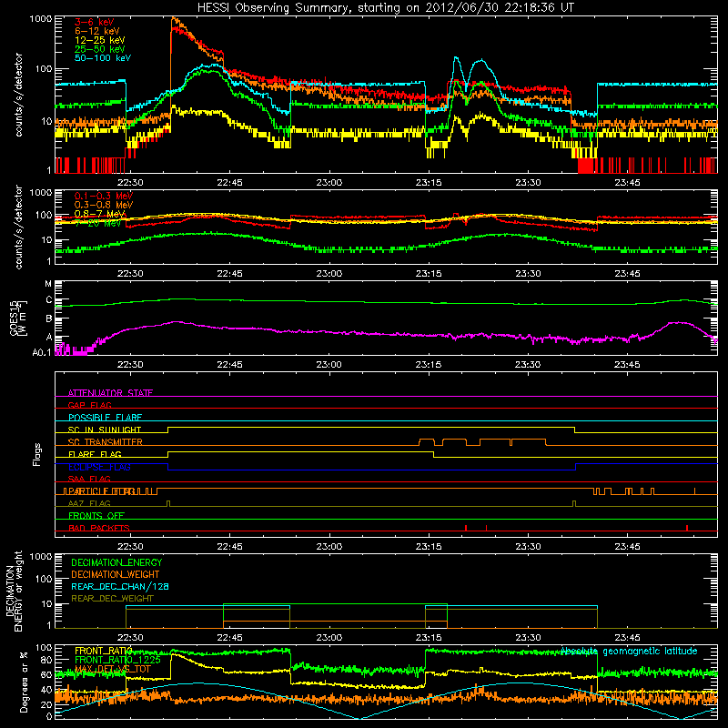This screenshot has height=728, width=728.
Task: Click the 'Degrees or %' axis title
Action: pyautogui.click(x=24, y=682)
